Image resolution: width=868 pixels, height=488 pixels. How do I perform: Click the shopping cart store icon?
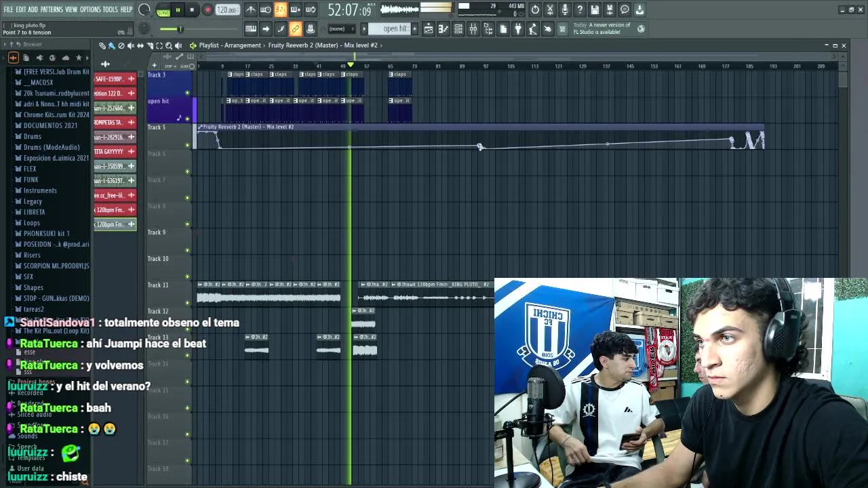[563, 28]
